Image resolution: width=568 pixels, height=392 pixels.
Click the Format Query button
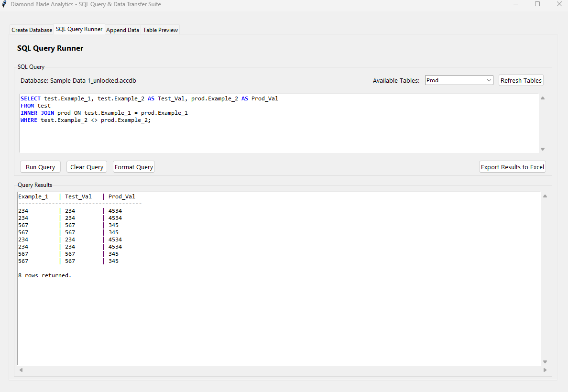pos(134,167)
